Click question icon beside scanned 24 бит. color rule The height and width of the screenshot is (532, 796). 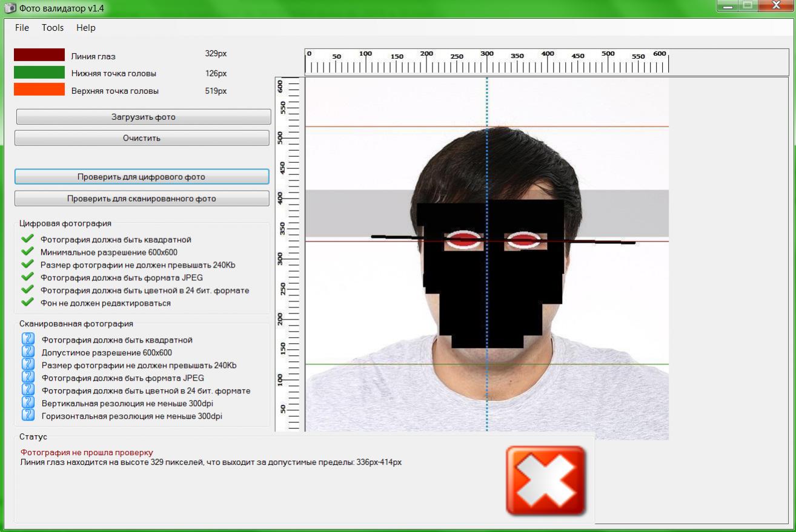28,390
